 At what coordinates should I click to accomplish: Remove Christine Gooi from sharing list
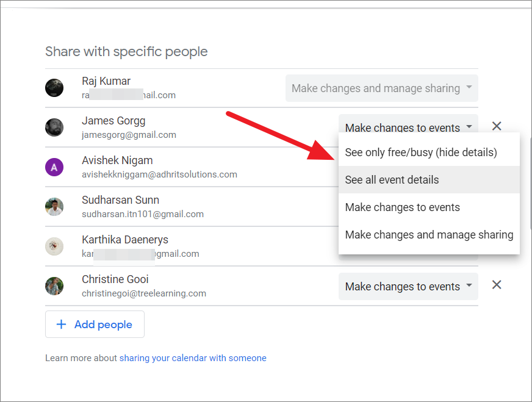497,285
